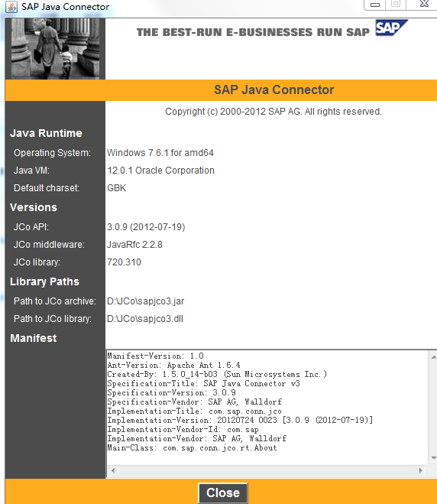The height and width of the screenshot is (504, 437).
Task: Click the copyright notice text
Action: [x=274, y=112]
